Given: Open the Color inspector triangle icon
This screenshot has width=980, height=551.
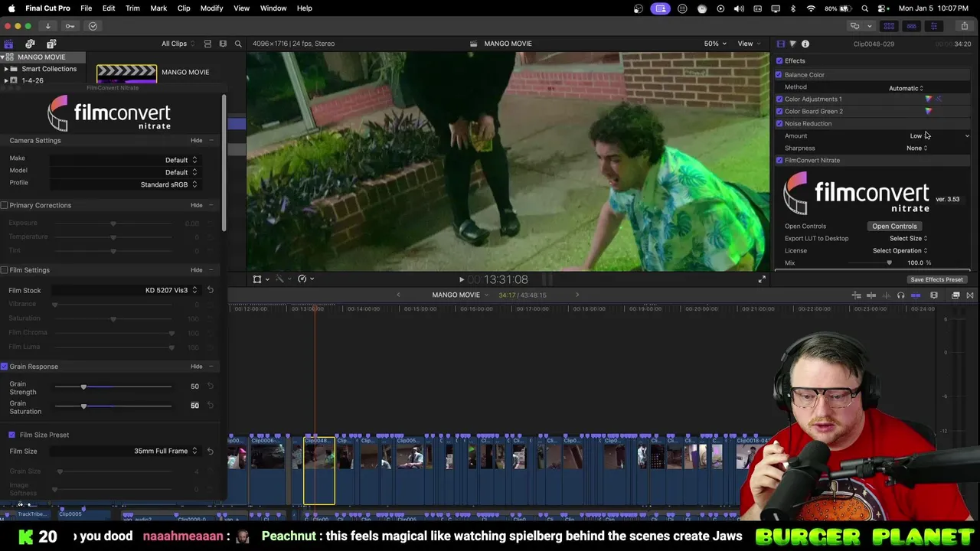Looking at the screenshot, I should point(792,44).
